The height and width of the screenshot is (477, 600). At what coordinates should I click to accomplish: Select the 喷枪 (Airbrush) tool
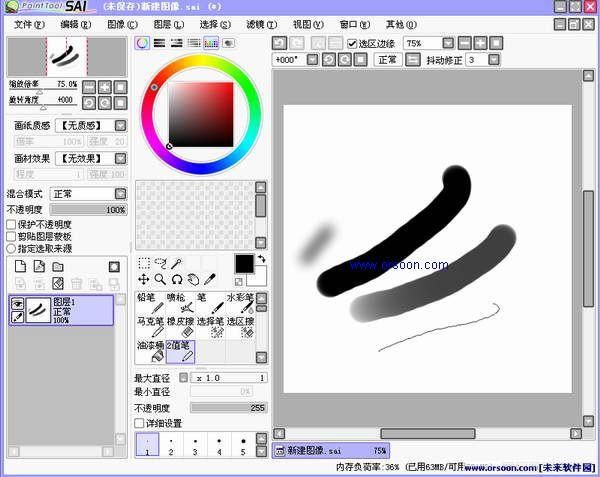click(x=180, y=303)
